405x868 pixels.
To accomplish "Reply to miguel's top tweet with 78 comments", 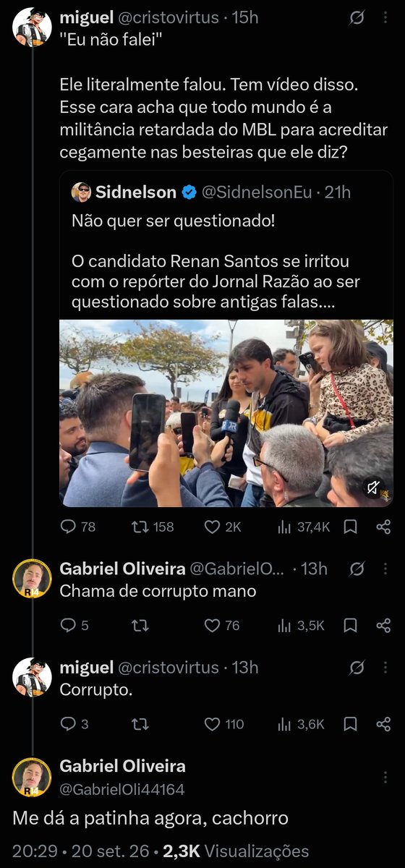I will click(x=77, y=527).
